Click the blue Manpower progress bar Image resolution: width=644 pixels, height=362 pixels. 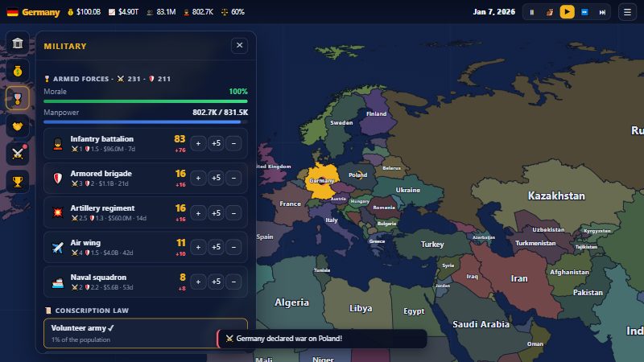pyautogui.click(x=146, y=122)
